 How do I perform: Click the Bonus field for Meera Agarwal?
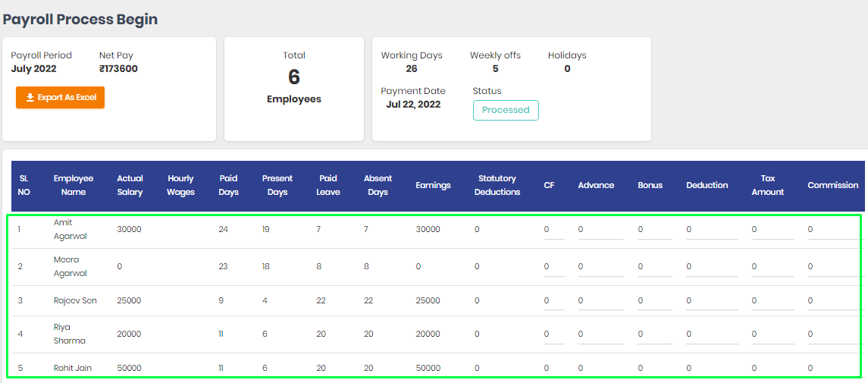click(x=655, y=268)
